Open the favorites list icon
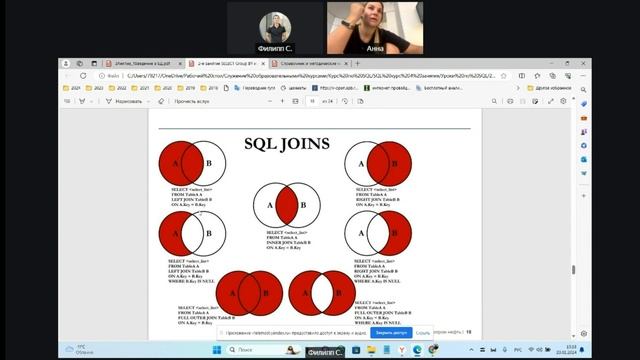 tap(537, 76)
